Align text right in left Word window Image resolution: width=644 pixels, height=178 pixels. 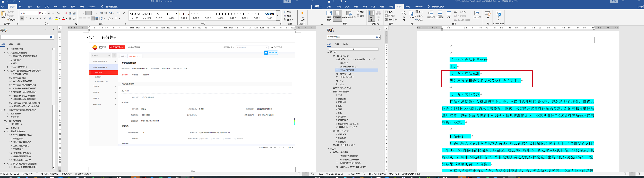click(x=89, y=18)
